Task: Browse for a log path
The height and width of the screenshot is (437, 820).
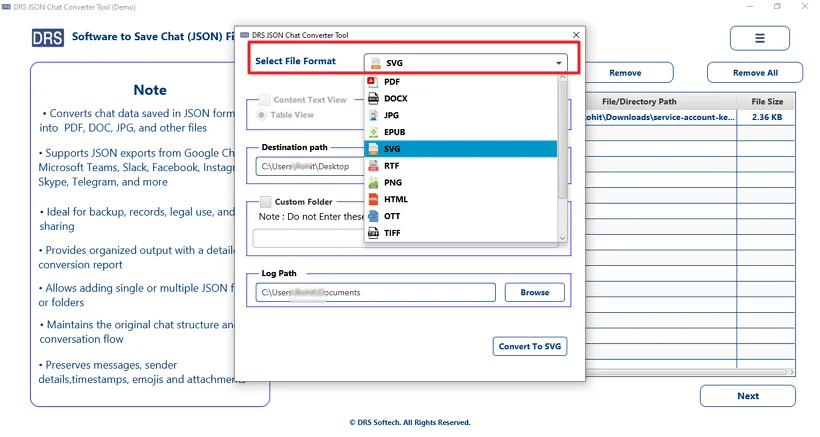Action: click(x=534, y=292)
